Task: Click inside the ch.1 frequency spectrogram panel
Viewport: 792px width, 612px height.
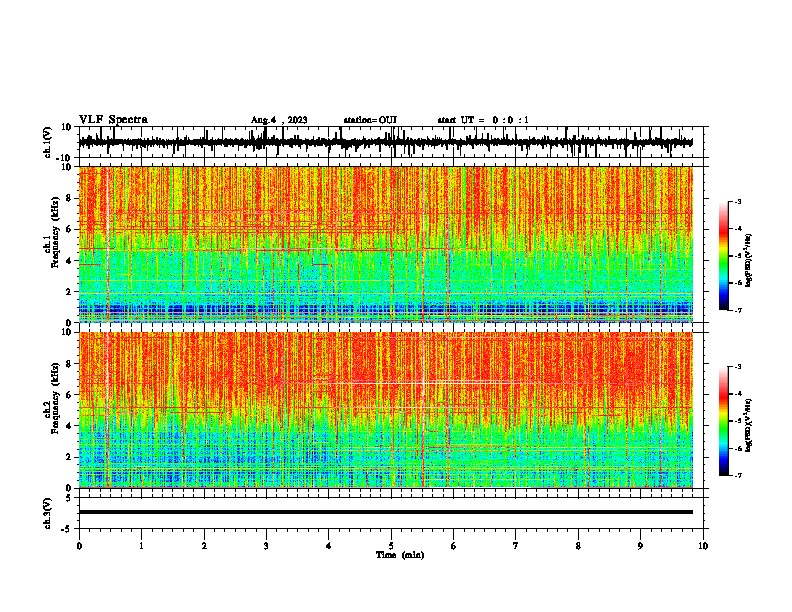Action: pyautogui.click(x=385, y=244)
